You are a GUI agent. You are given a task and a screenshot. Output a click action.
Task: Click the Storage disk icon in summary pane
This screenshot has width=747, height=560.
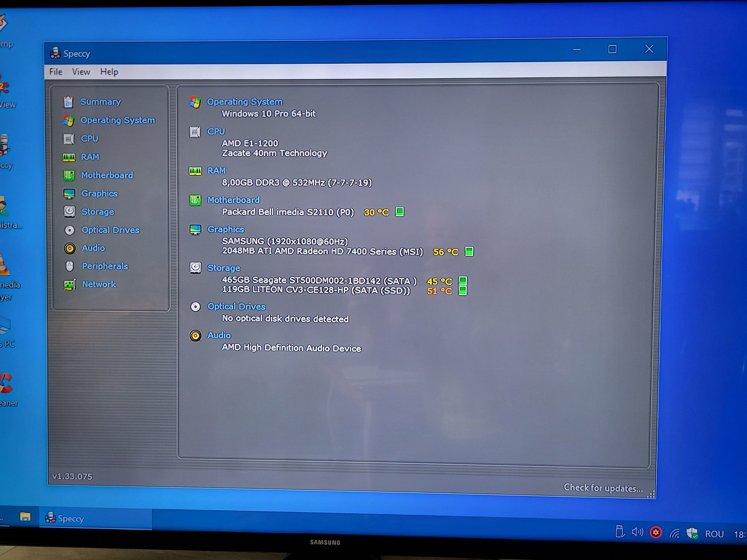click(195, 268)
